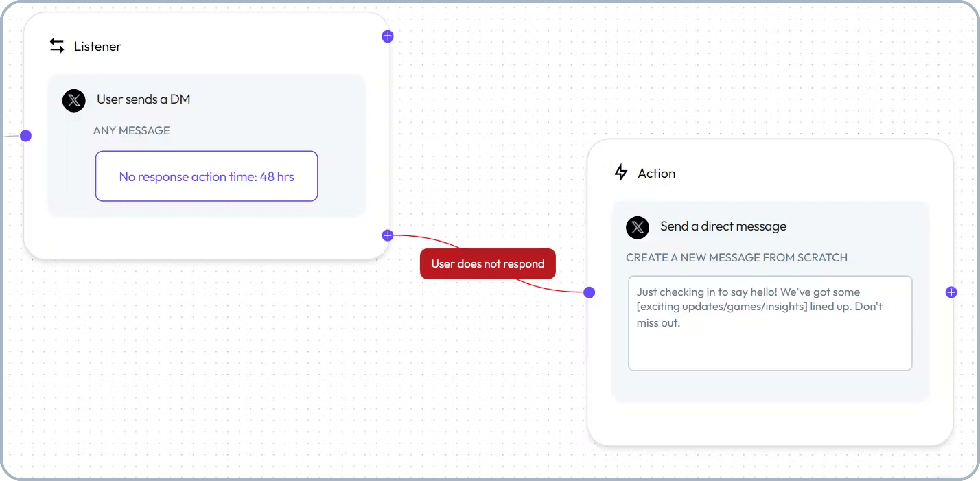
Task: Click the Listener swap arrows icon
Action: pyautogui.click(x=57, y=46)
